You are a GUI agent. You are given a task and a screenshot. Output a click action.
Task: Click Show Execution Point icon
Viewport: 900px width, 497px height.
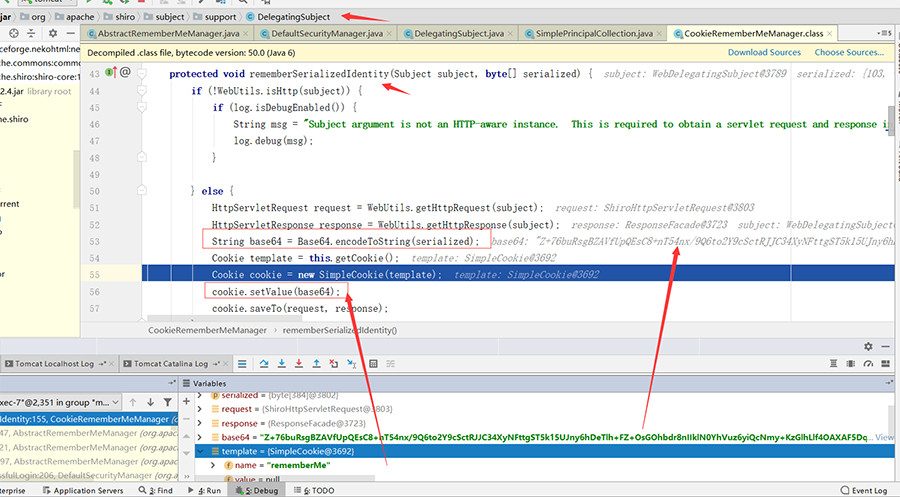click(241, 363)
